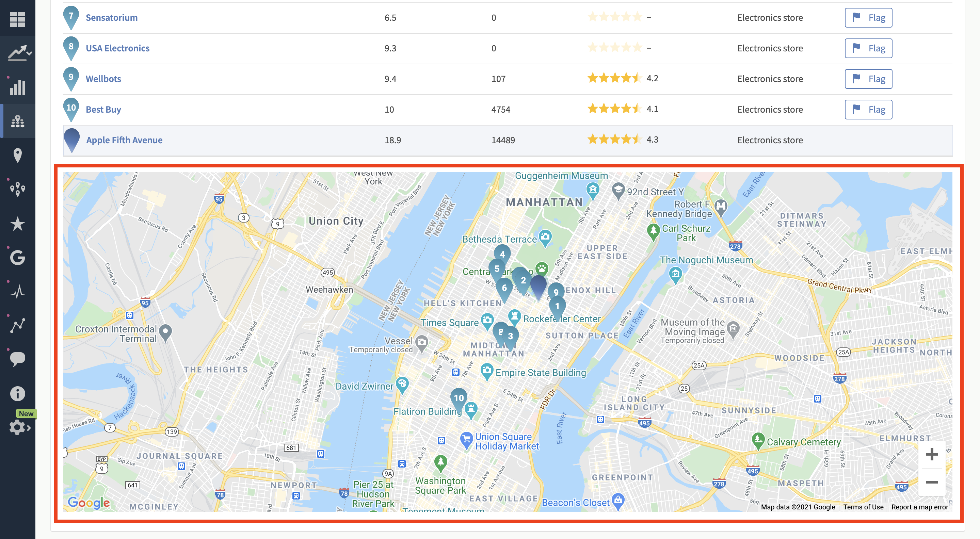980x539 pixels.
Task: Open the pulse activity sidebar icon
Action: point(17,291)
